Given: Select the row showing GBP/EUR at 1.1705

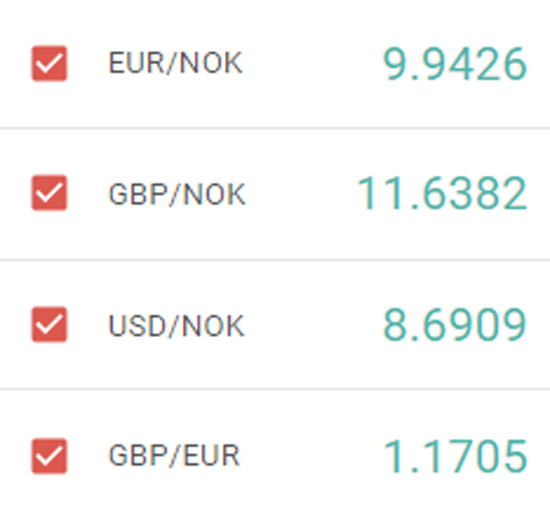Looking at the screenshot, I should pyautogui.click(x=275, y=454).
